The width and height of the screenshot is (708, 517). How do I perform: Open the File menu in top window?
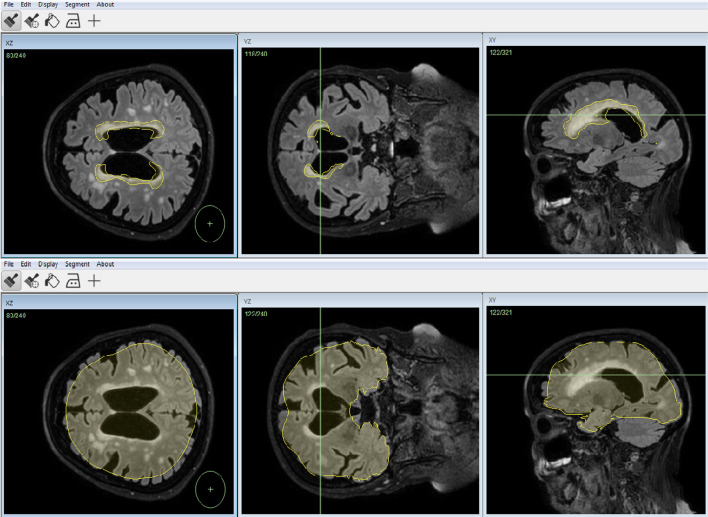10,4
